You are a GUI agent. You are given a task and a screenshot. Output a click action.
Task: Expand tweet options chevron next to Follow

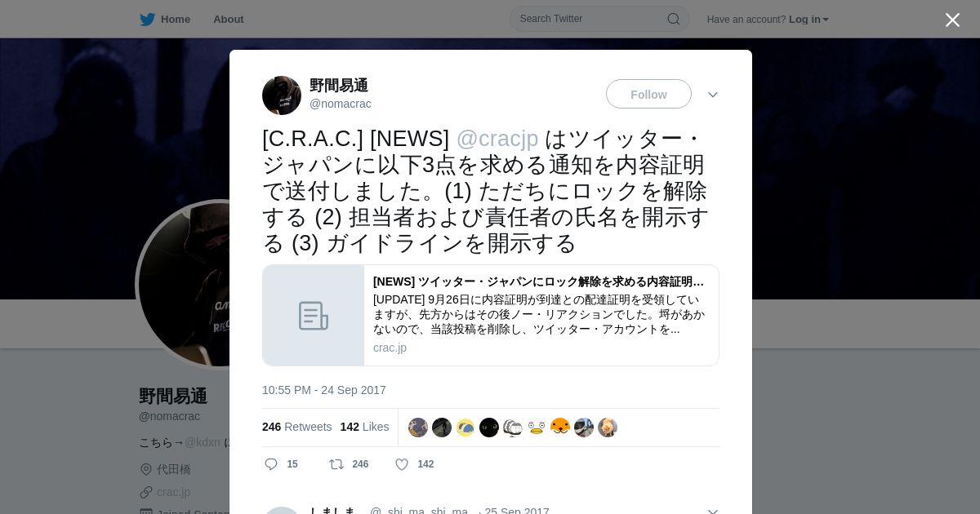[713, 95]
